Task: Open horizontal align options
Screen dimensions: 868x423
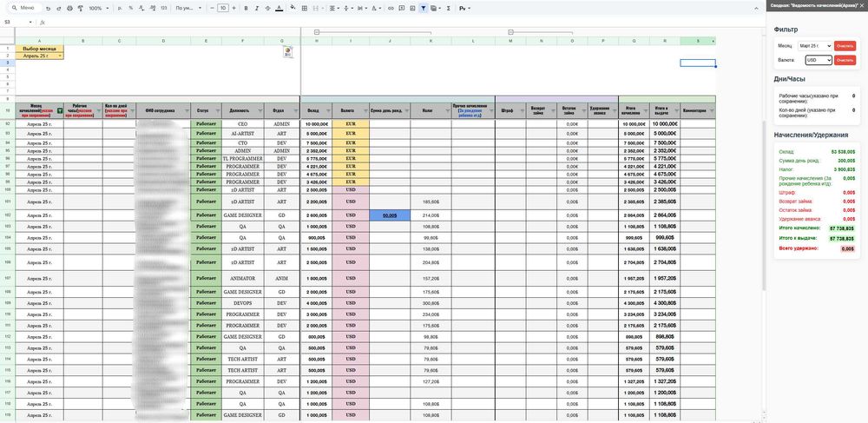Action: (333, 9)
